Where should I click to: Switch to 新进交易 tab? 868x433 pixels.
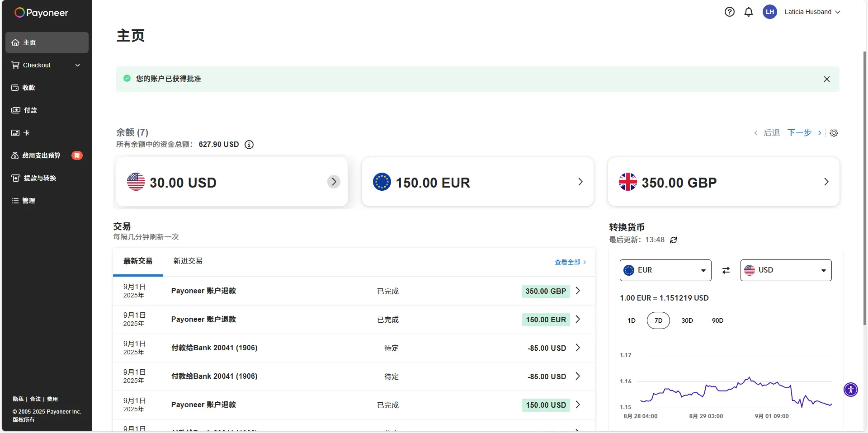pos(188,261)
